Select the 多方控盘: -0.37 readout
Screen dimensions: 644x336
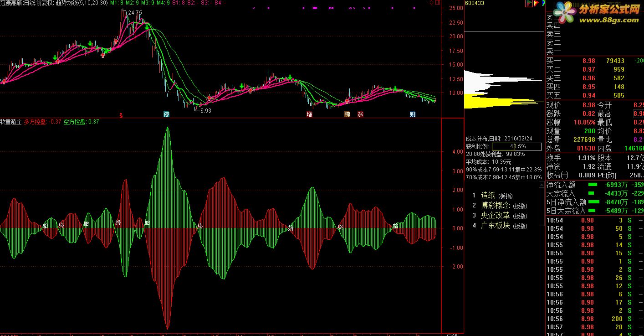pyautogui.click(x=42, y=122)
